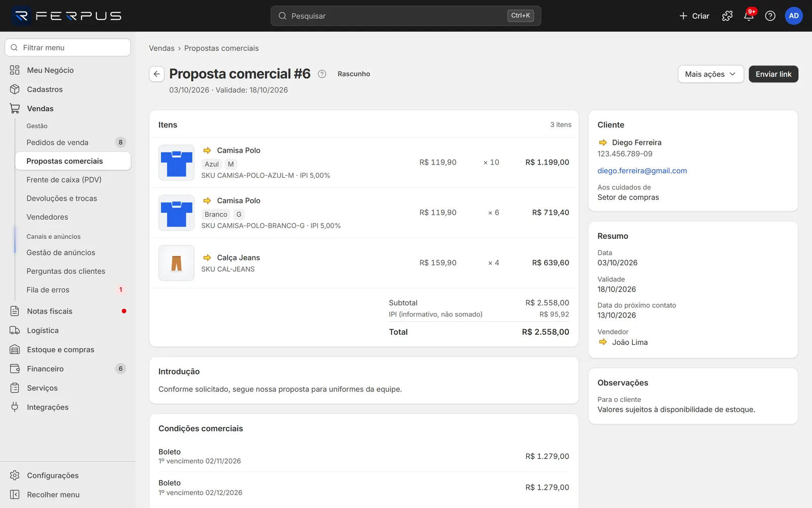
Task: Open the help circle icon in the top bar
Action: (770, 16)
